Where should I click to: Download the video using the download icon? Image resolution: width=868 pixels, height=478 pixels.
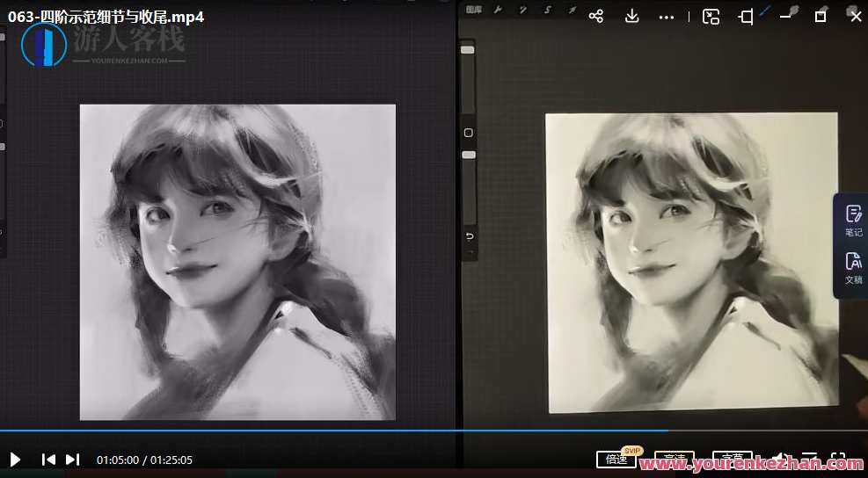631,16
